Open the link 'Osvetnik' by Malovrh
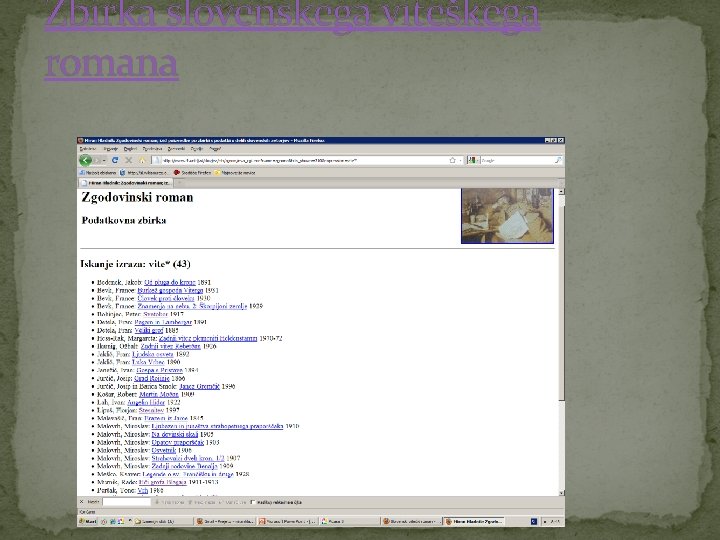Image resolution: width=720 pixels, height=540 pixels. tap(163, 450)
